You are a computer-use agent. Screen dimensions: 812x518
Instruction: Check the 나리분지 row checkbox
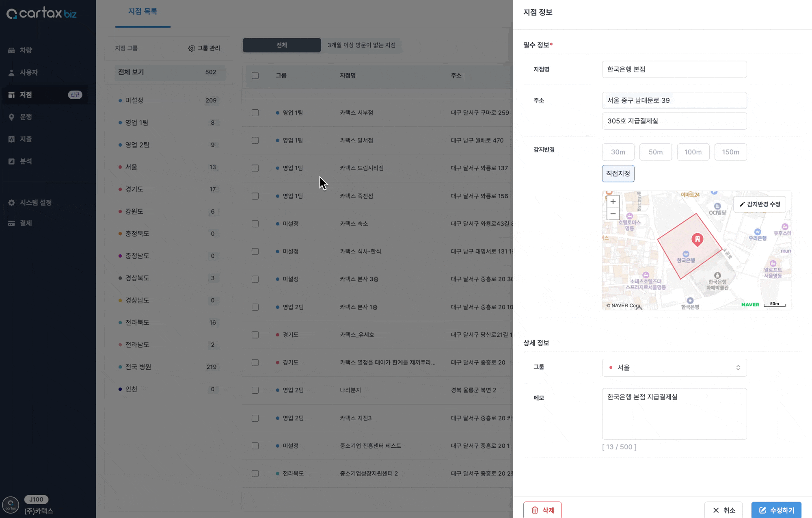pos(255,390)
